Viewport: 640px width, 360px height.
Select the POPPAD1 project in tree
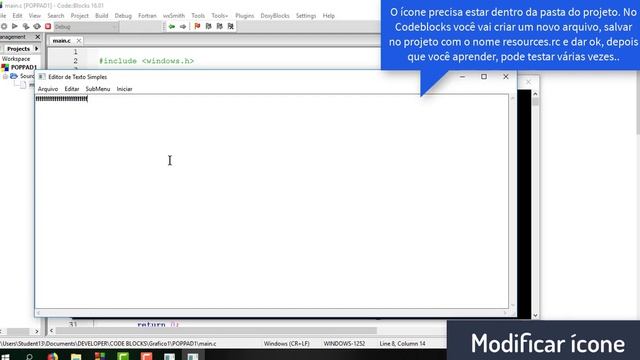[24, 67]
